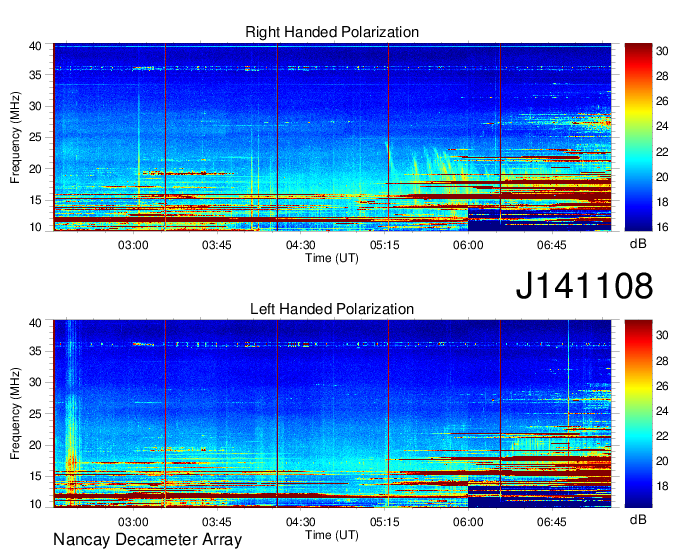The width and height of the screenshot is (680, 552).
Task: Click the 06:45 tick of the right-handed plot
Action: click(x=552, y=245)
